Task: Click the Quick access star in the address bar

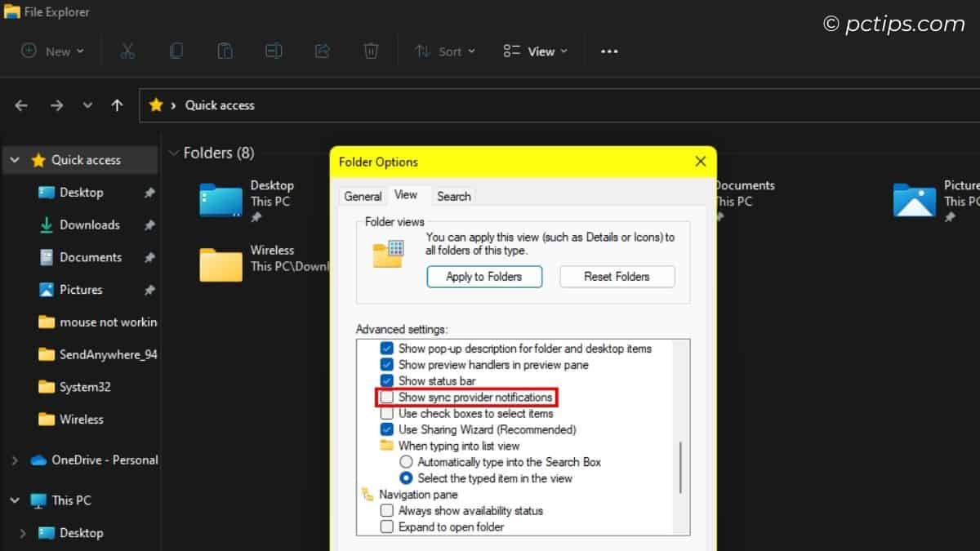Action: [155, 104]
